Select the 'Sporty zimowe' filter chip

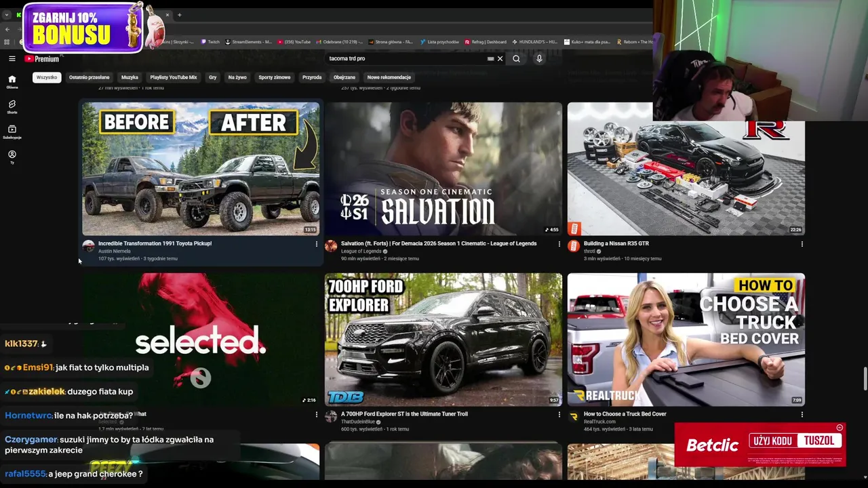pos(274,77)
